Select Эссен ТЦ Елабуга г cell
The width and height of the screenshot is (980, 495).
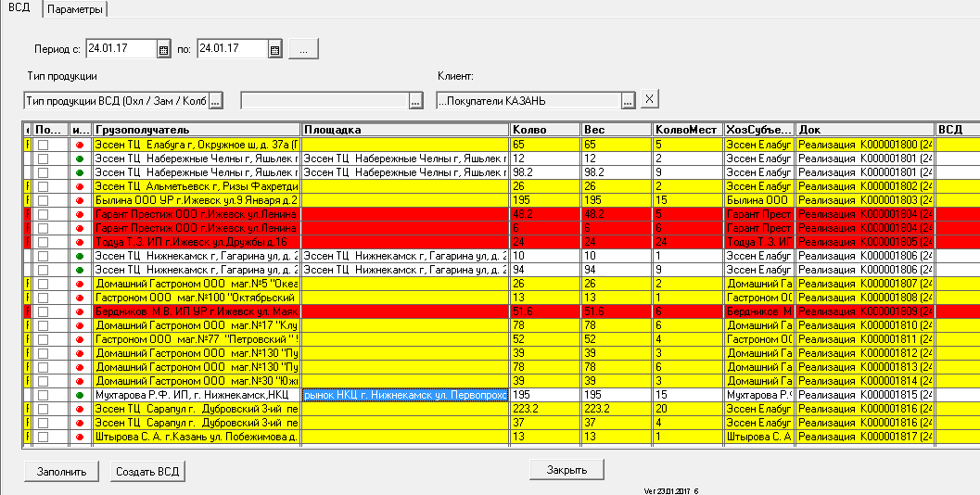click(197, 145)
